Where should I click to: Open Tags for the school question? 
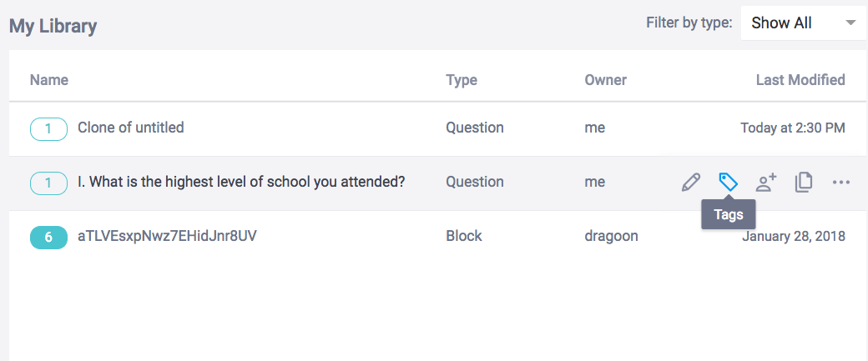click(x=729, y=183)
